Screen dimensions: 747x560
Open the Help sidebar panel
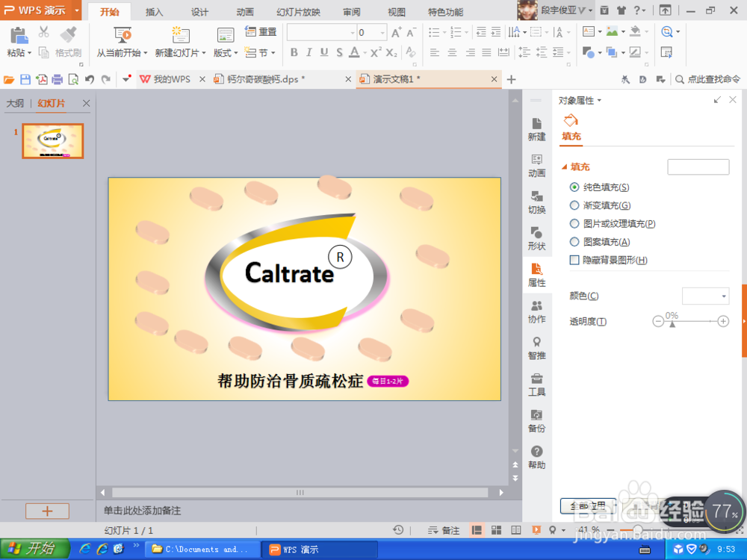[536, 458]
